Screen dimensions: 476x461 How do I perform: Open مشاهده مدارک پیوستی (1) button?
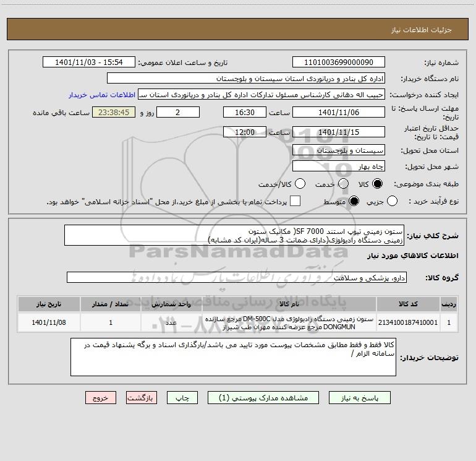[263, 398]
